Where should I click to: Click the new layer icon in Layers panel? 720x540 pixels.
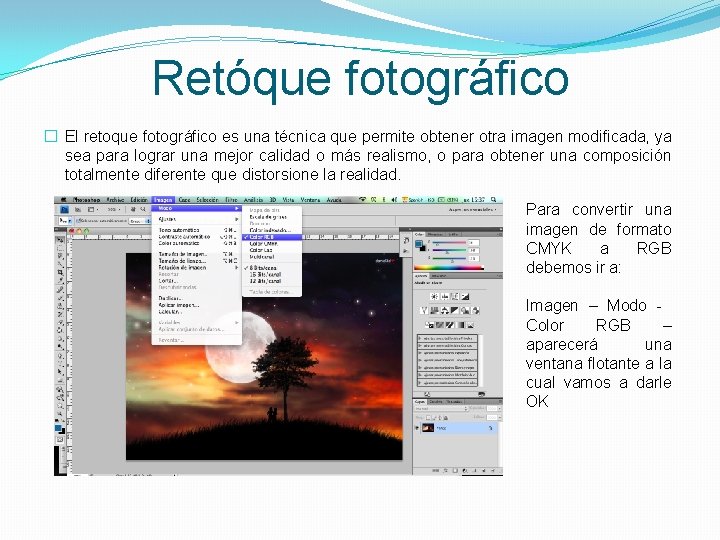point(484,471)
